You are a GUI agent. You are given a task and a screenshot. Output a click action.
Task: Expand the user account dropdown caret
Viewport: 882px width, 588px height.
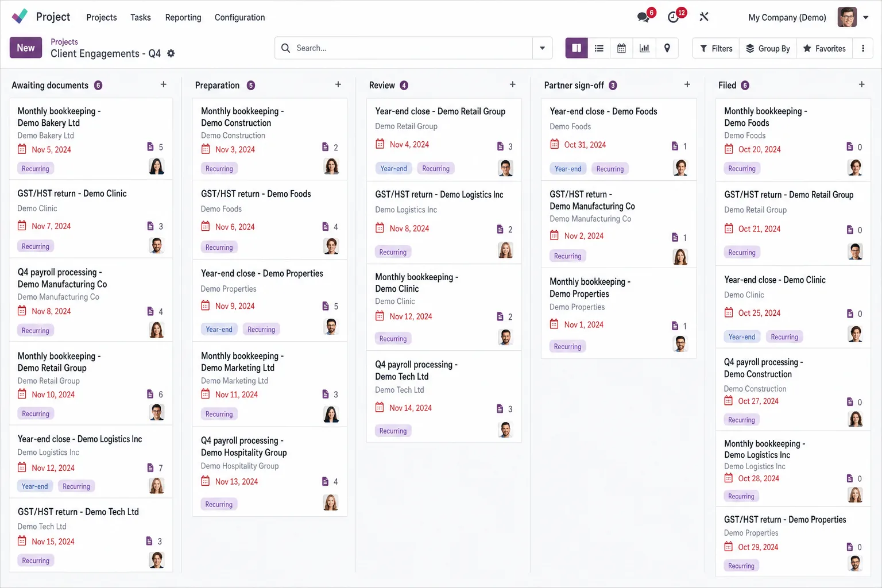pyautogui.click(x=866, y=17)
